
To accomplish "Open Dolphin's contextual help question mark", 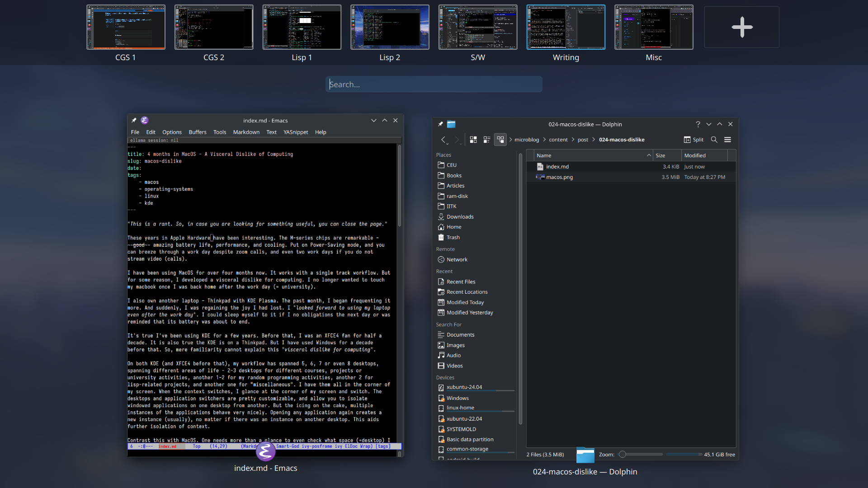I will (x=698, y=124).
